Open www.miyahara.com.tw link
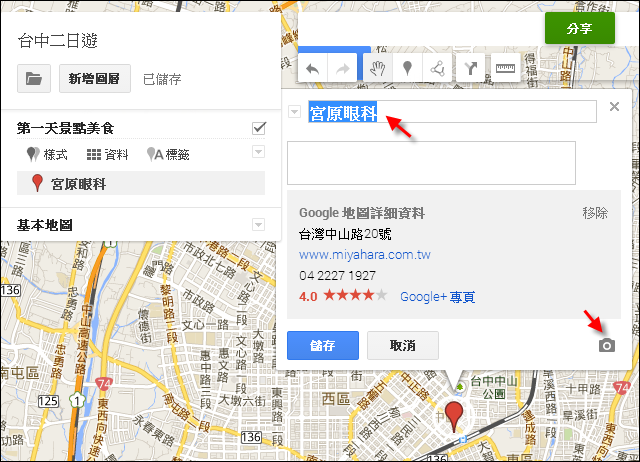The image size is (640, 462). (x=364, y=255)
